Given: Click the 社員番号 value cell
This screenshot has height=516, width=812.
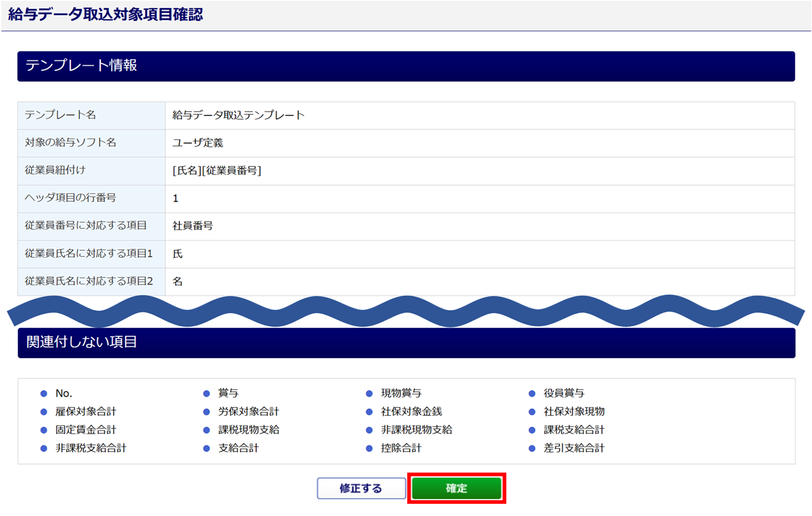Looking at the screenshot, I should pyautogui.click(x=193, y=226).
